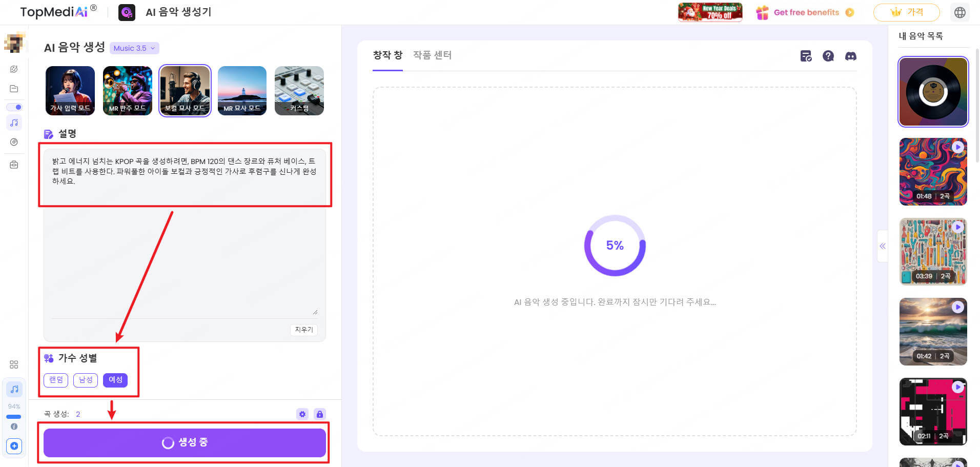Open the folder icon in left sidebar
Image resolution: width=980 pixels, height=467 pixels.
[x=14, y=89]
